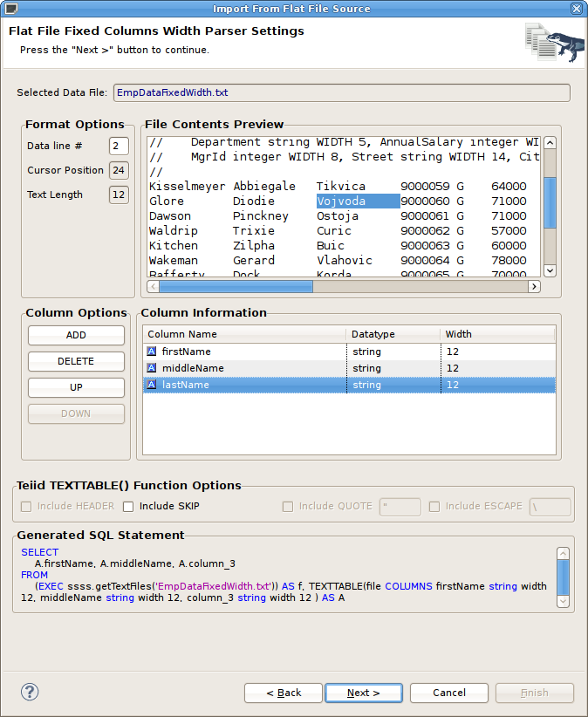Image resolution: width=588 pixels, height=717 pixels.
Task: Click the window menu icon in title bar
Action: click(10, 9)
